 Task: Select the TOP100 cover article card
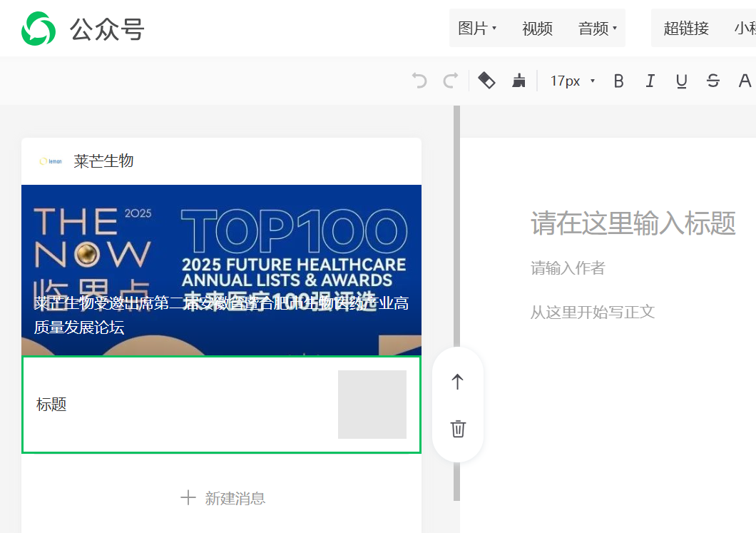pos(221,270)
